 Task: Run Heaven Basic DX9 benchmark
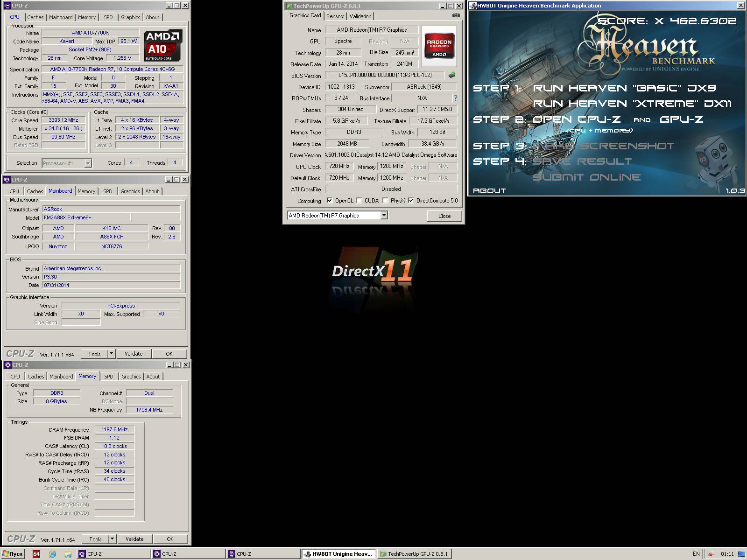click(x=624, y=88)
